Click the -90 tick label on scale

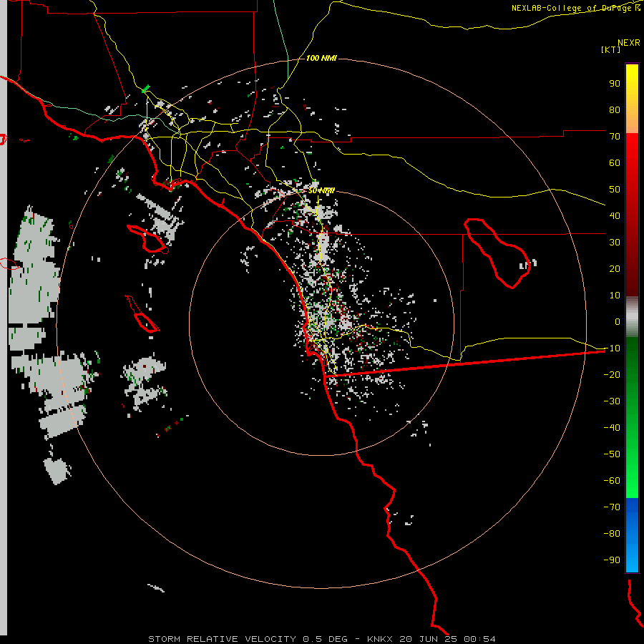point(612,560)
